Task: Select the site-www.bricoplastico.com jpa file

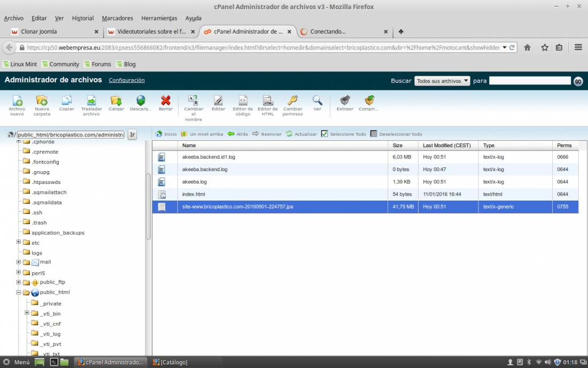Action: coord(365,206)
